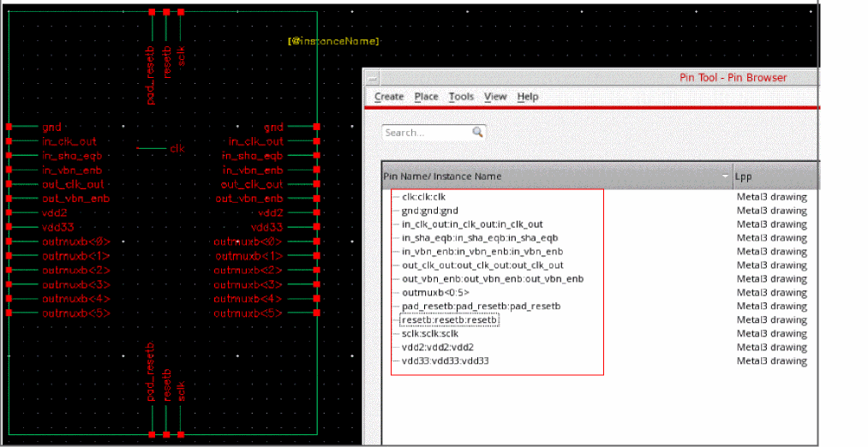868x447 pixels.
Task: Click the Lpp column header
Action: coord(742,176)
